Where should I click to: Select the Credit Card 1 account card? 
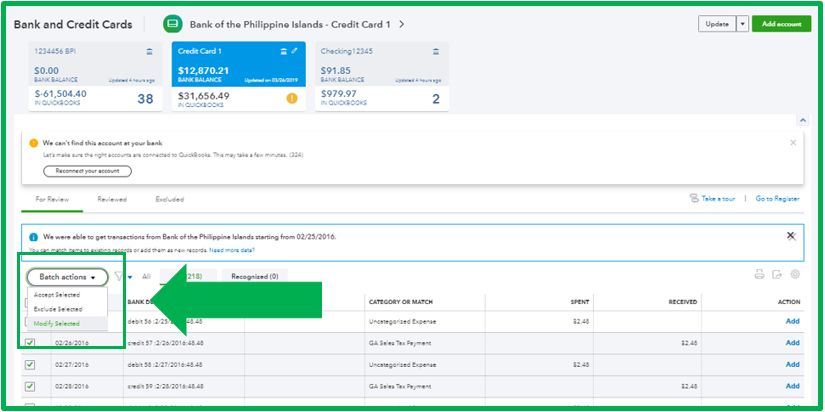click(238, 76)
